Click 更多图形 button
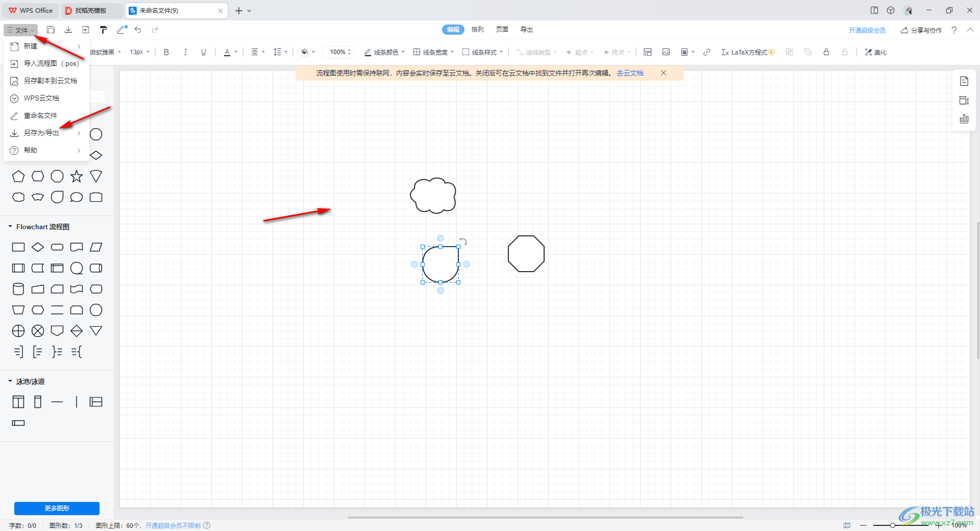980x531 pixels. (x=57, y=508)
